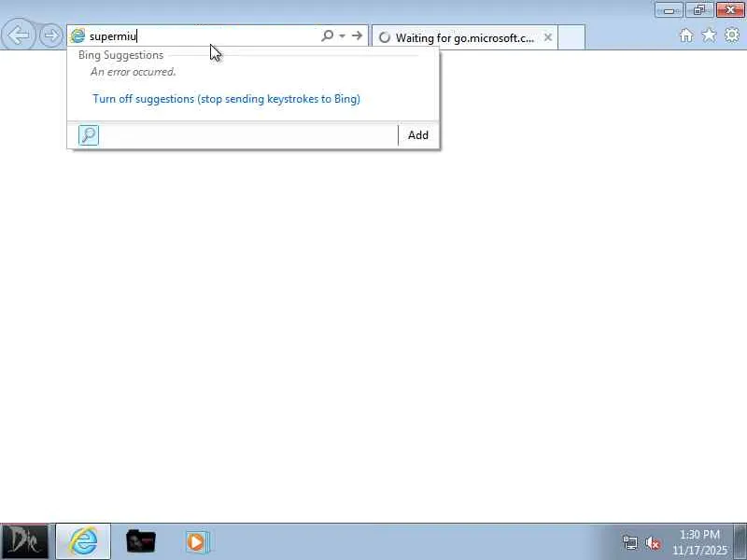Click 'Turn off suggestions (stop sending keystrokes to Bing)'
Screen dimensions: 747x560
226,99
